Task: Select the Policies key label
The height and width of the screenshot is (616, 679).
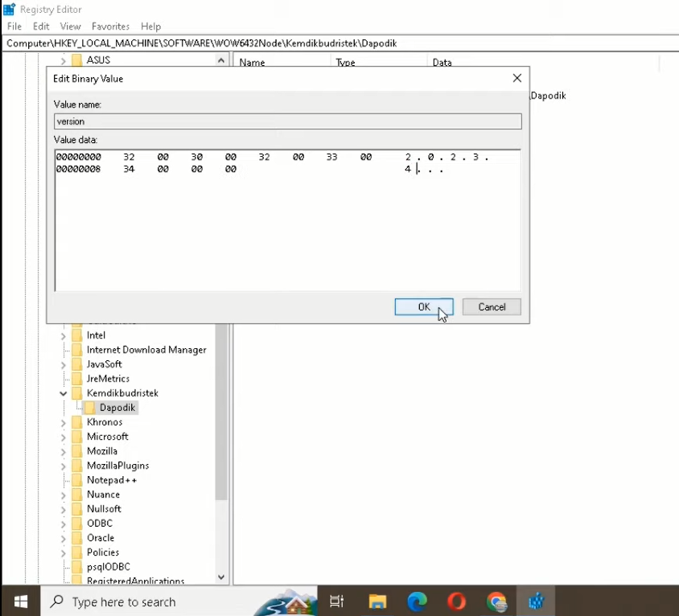Action: click(103, 552)
